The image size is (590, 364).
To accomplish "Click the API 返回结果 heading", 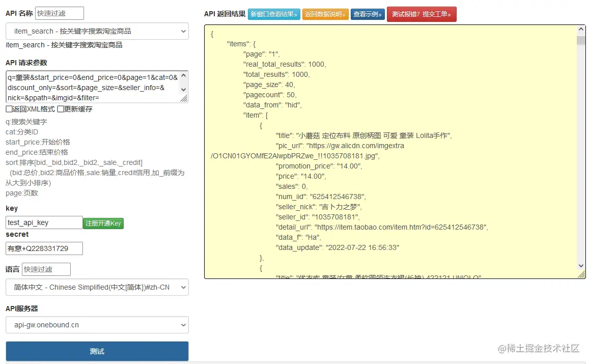I will click(x=224, y=14).
